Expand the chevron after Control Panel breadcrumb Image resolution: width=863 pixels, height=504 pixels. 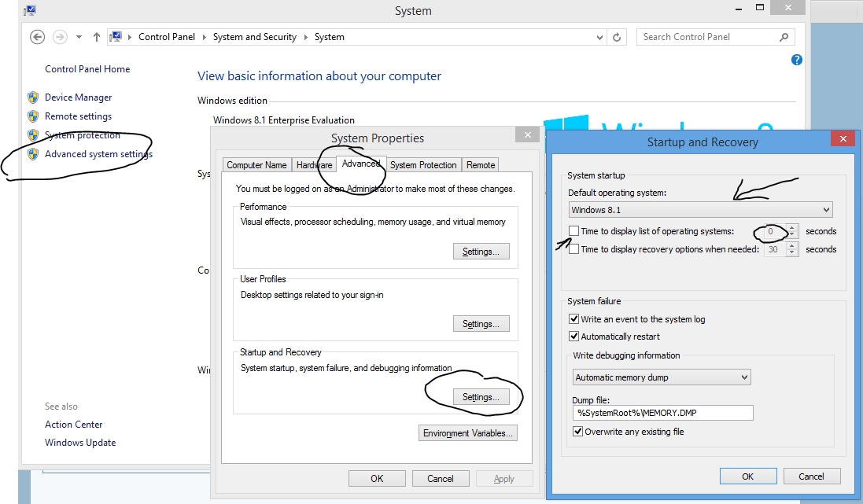pyautogui.click(x=205, y=37)
